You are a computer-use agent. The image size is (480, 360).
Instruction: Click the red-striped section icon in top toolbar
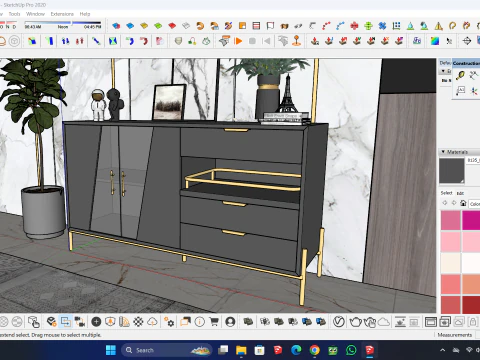[x=256, y=26]
